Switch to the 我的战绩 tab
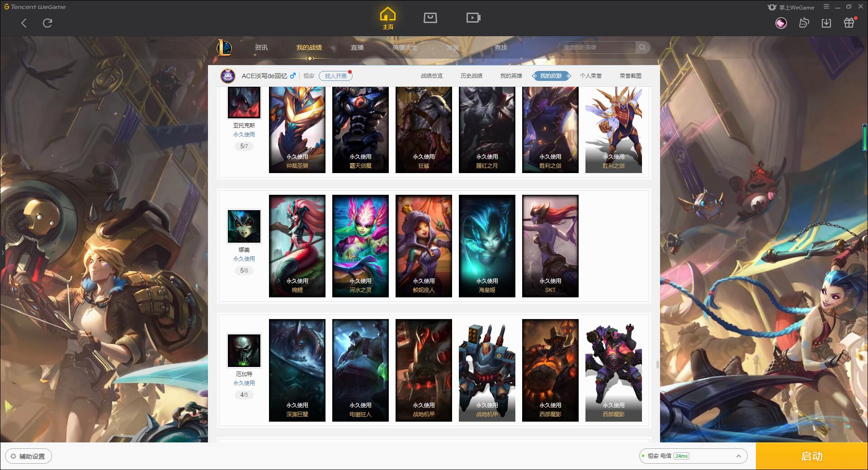The width and height of the screenshot is (868, 470). (x=309, y=47)
